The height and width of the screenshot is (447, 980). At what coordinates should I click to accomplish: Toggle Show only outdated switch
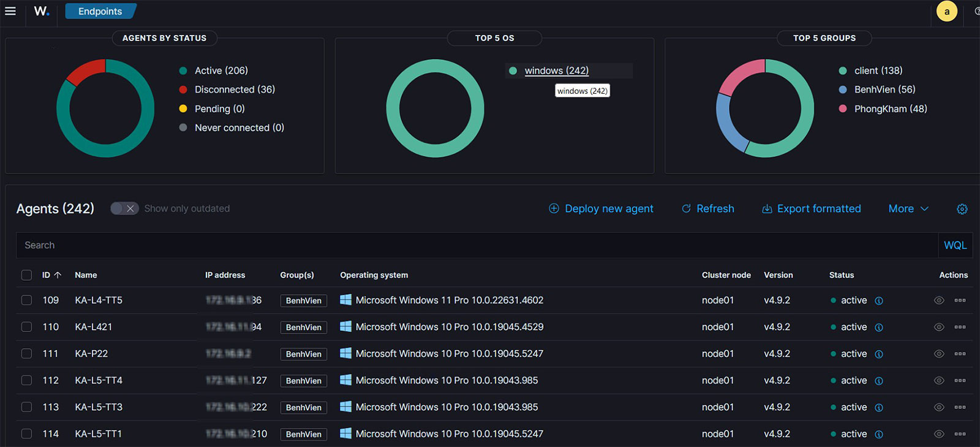point(124,208)
